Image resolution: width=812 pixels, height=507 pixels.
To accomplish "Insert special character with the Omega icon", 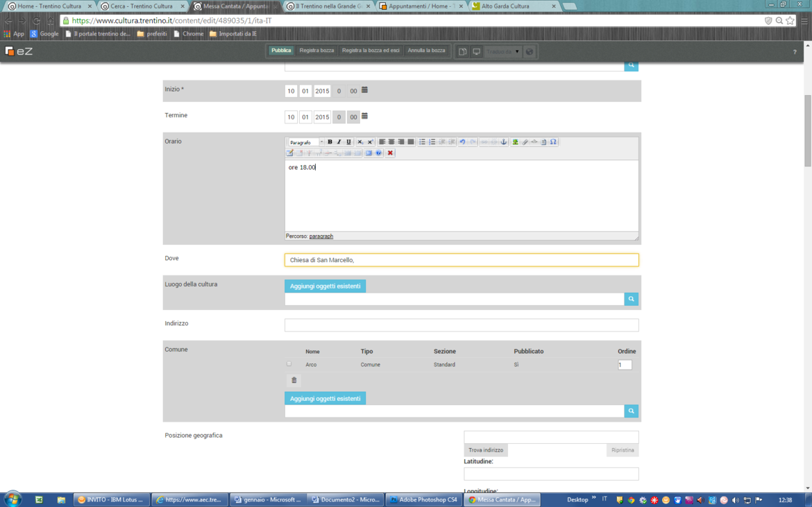I will click(x=553, y=142).
